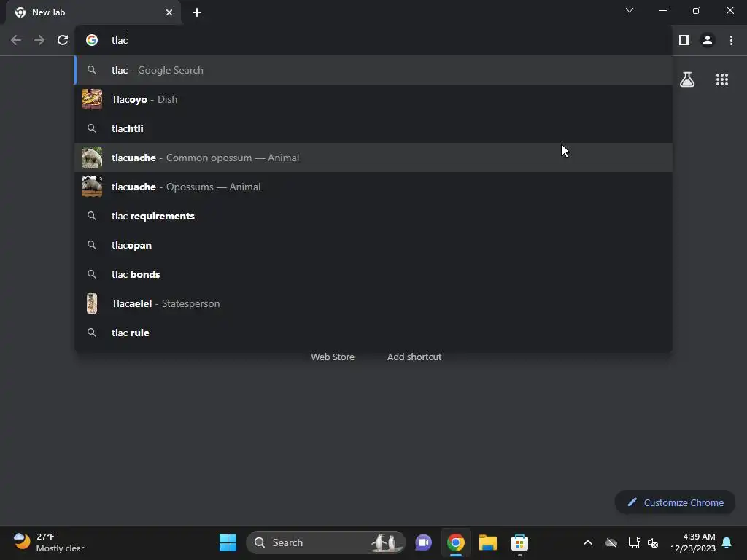The image size is (747, 560).
Task: Select the New Tab tab
Action: (x=93, y=12)
